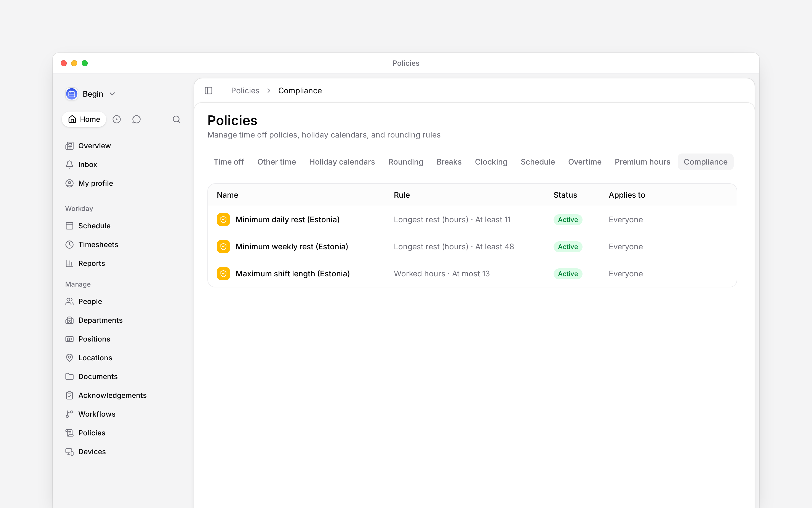Screen dimensions: 812x508
Task: Click shield icon for Minimum weekly rest
Action: [x=223, y=247]
